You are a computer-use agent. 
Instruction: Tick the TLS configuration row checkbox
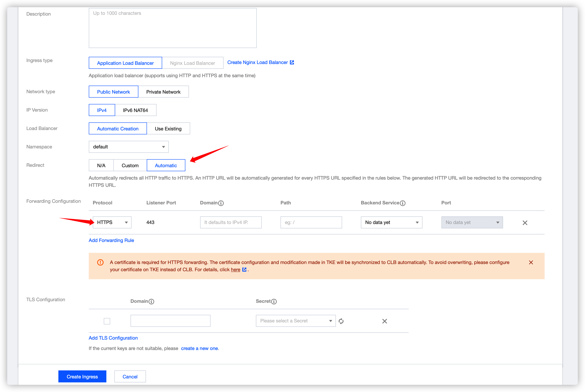click(107, 321)
